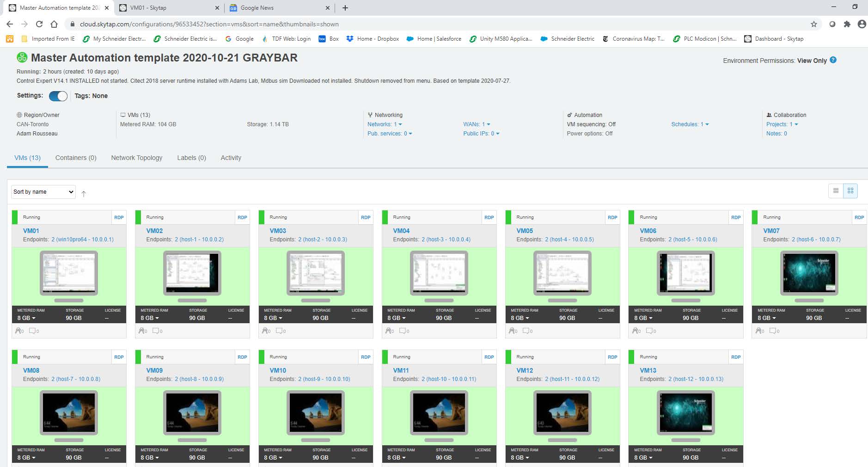Switch to the Network Topology tab

point(136,158)
